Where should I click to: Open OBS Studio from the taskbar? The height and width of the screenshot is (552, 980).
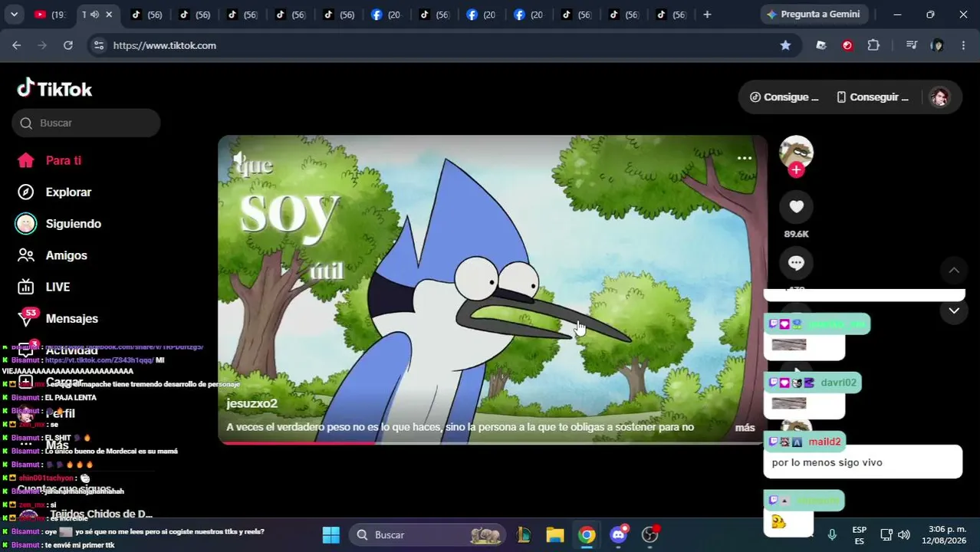[650, 535]
